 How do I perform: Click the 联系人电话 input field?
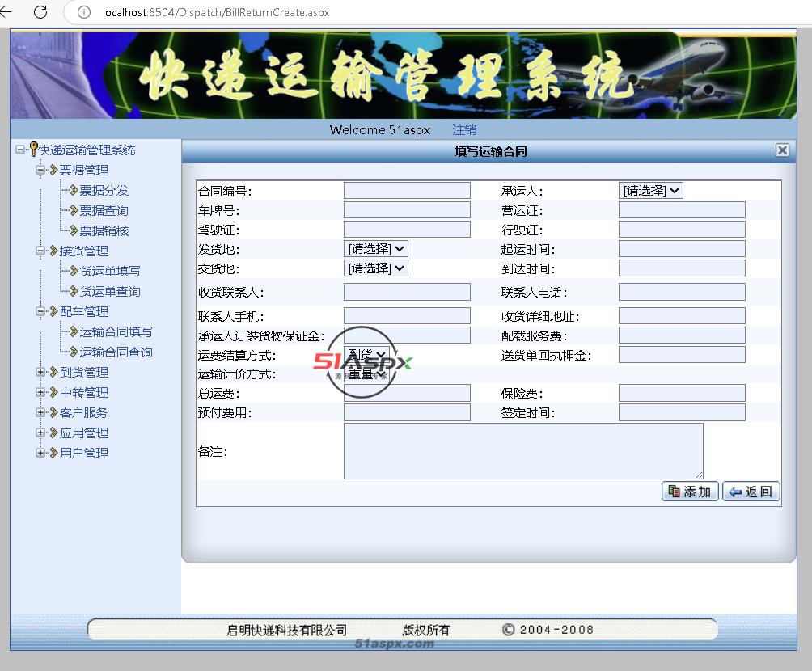tap(682, 292)
